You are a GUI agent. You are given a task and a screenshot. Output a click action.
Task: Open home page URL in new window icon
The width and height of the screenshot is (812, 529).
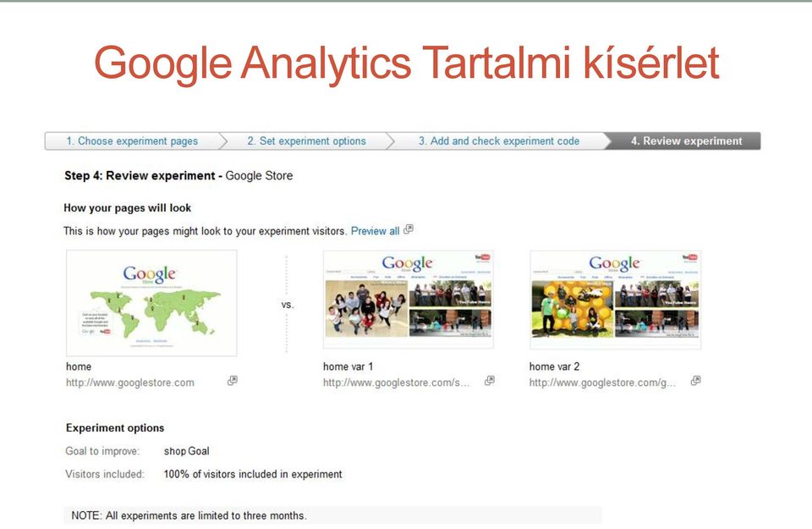click(233, 381)
